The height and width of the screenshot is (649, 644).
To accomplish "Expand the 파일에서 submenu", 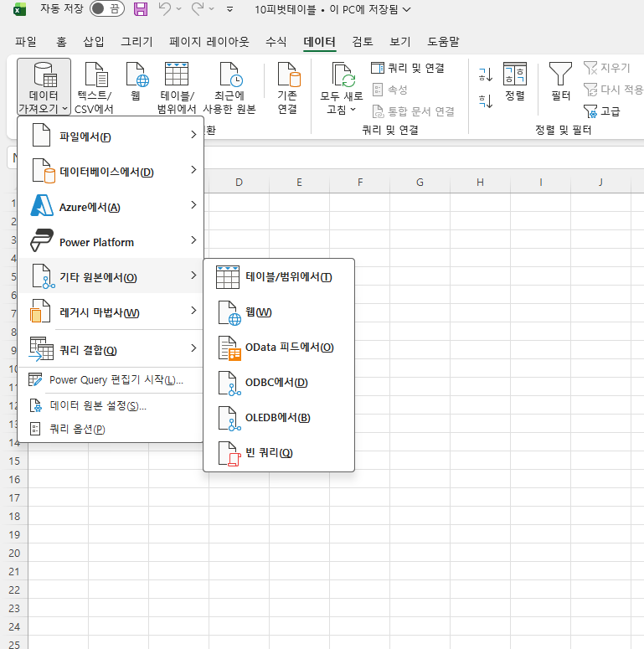I will [x=111, y=136].
